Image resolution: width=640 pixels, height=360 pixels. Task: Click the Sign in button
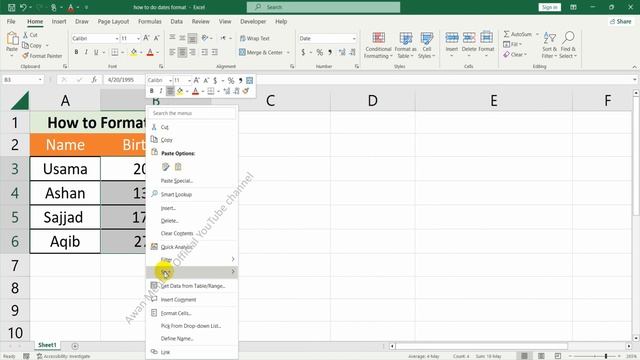[x=549, y=7]
